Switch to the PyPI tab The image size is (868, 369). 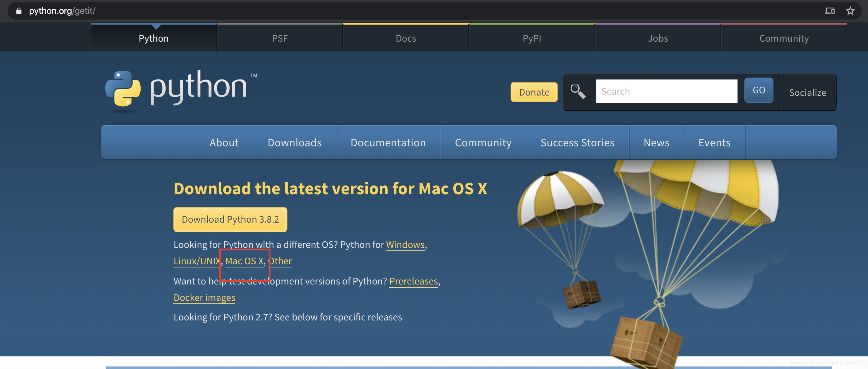click(x=532, y=38)
